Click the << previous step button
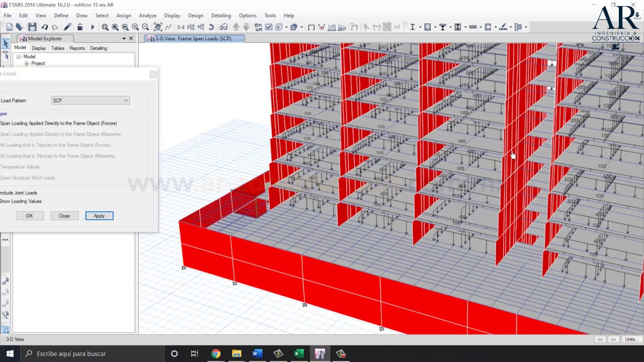This screenshot has width=644, height=362. [x=600, y=339]
